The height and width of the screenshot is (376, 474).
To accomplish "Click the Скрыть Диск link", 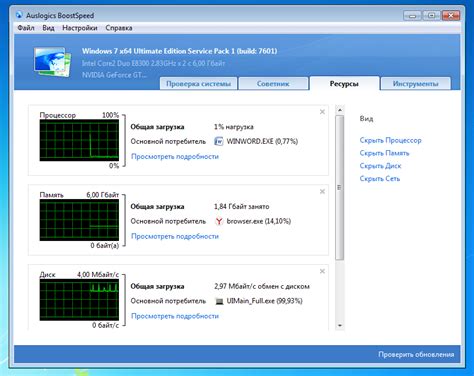I will 380,166.
